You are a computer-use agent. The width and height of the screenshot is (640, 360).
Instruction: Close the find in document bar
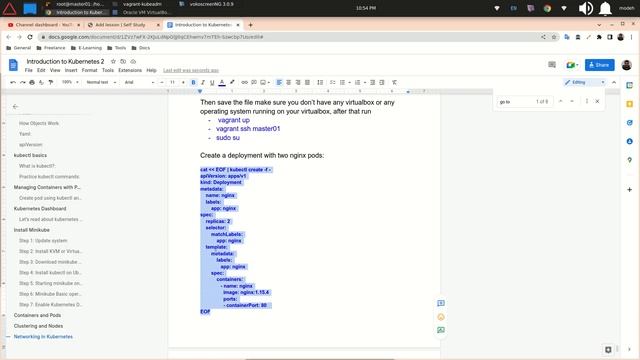597,101
